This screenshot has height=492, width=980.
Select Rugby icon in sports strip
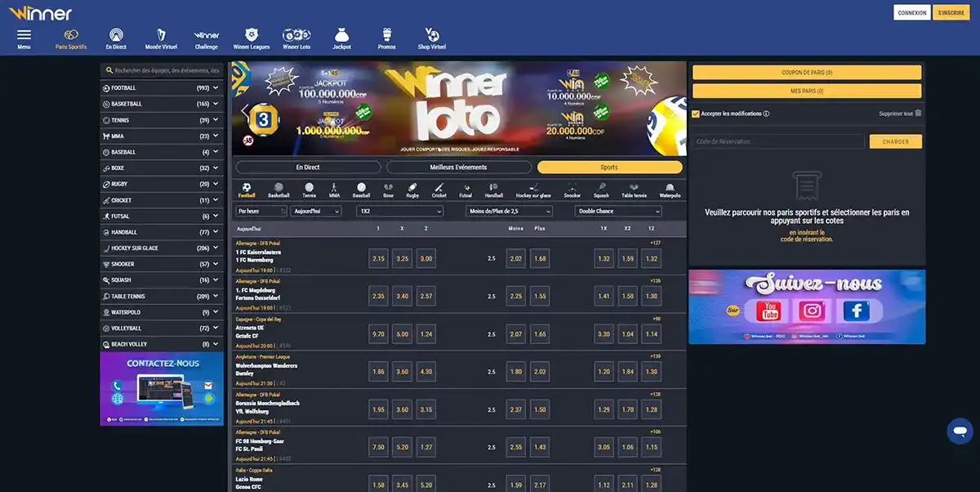tap(412, 190)
